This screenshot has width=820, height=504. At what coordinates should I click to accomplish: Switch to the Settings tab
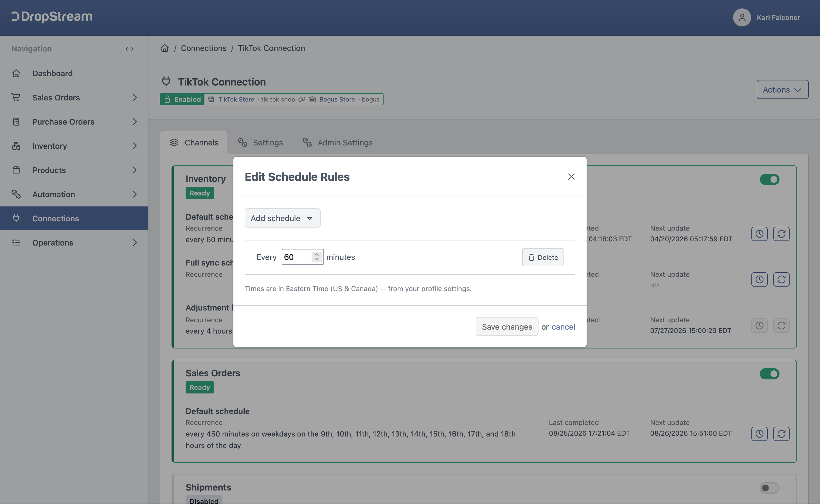[x=260, y=142]
